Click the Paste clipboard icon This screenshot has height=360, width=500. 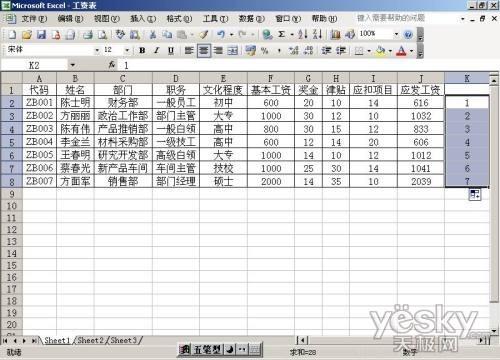[x=182, y=34]
